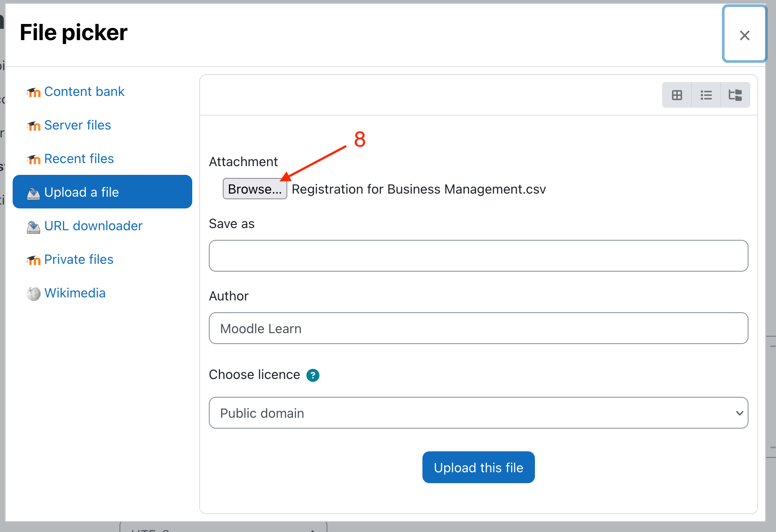Click the licence help question-mark icon

(x=313, y=375)
